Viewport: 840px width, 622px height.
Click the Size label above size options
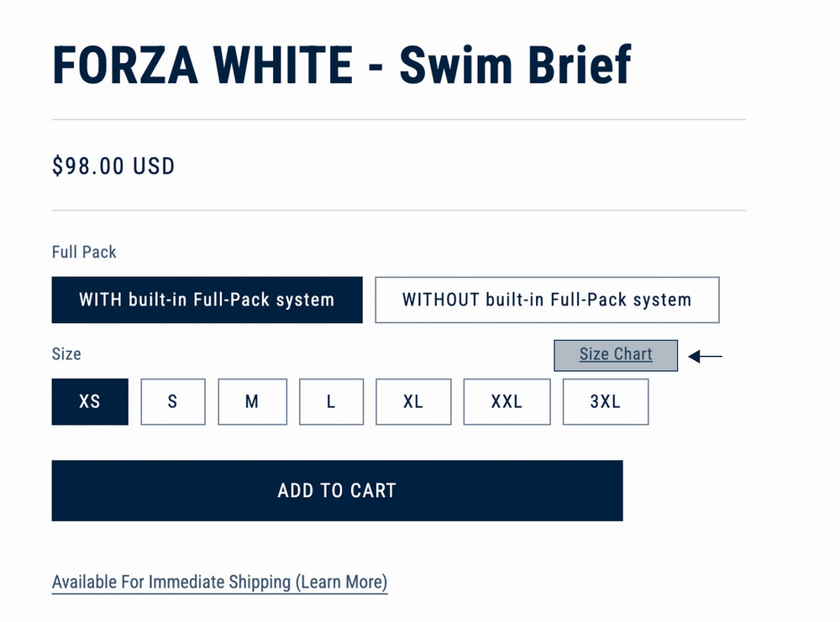tap(66, 353)
